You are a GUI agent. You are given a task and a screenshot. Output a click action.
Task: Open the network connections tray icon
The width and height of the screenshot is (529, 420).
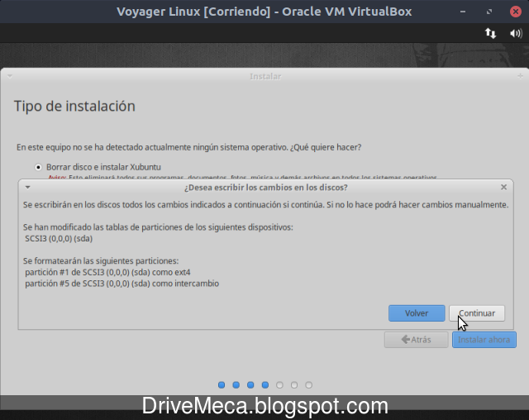pos(490,33)
